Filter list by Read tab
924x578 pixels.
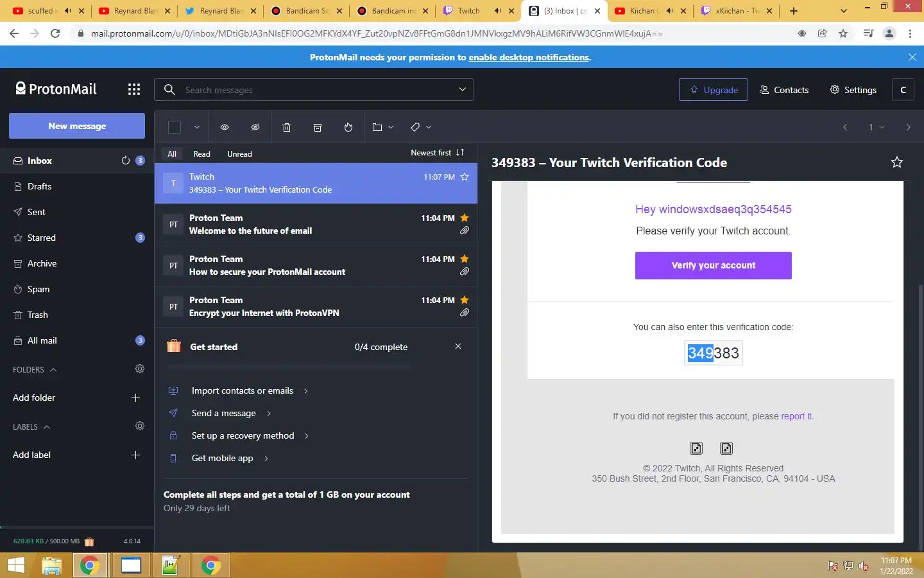click(x=201, y=153)
